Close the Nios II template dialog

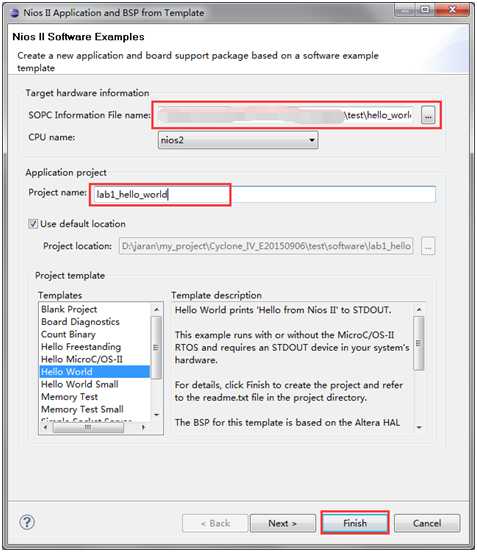(452, 10)
